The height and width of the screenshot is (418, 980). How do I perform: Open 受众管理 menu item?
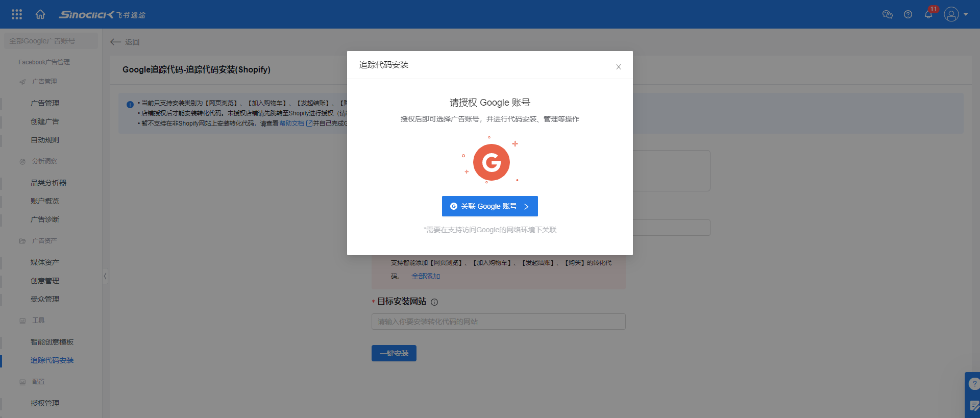[45, 299]
